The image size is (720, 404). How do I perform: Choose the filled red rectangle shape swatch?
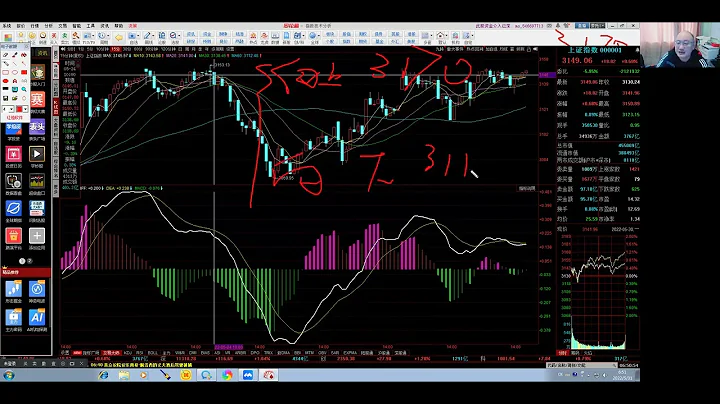[x=24, y=72]
